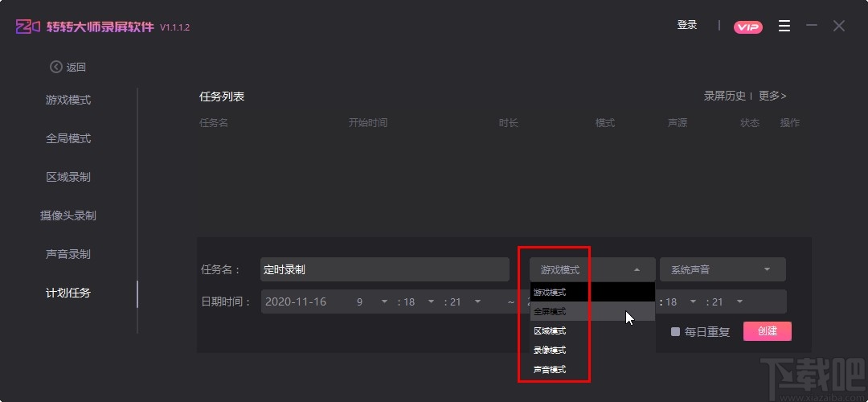The height and width of the screenshot is (402, 868).
Task: Close the recorder window
Action: pyautogui.click(x=838, y=26)
